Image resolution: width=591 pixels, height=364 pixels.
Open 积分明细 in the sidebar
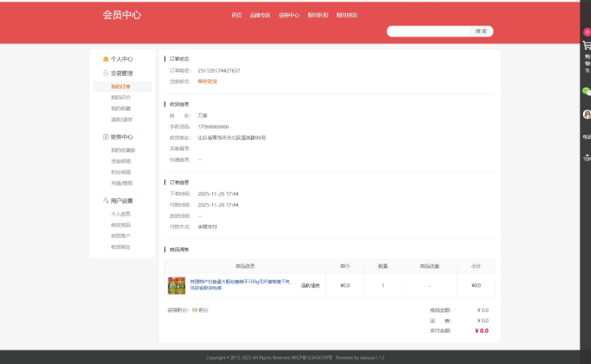click(120, 172)
